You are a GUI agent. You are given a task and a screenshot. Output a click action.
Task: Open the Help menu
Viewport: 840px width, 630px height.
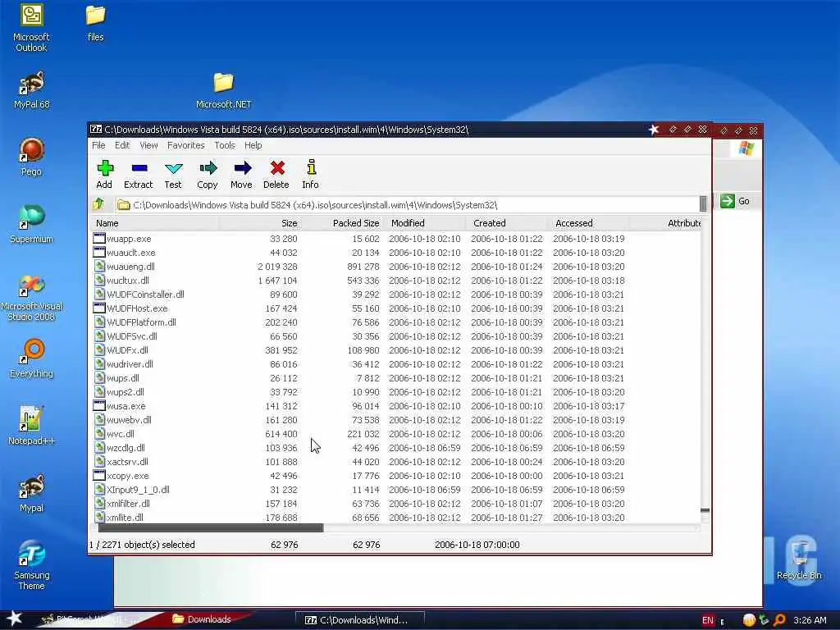[253, 145]
